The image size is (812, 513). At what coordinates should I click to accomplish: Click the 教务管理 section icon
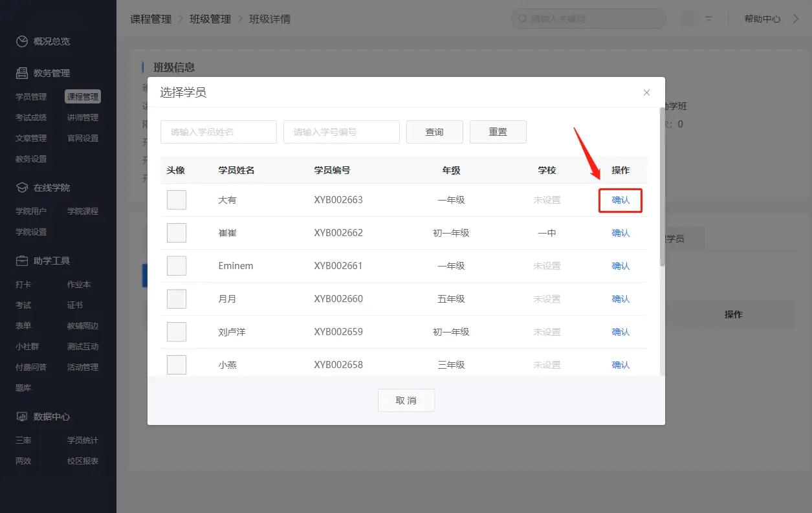coord(22,73)
